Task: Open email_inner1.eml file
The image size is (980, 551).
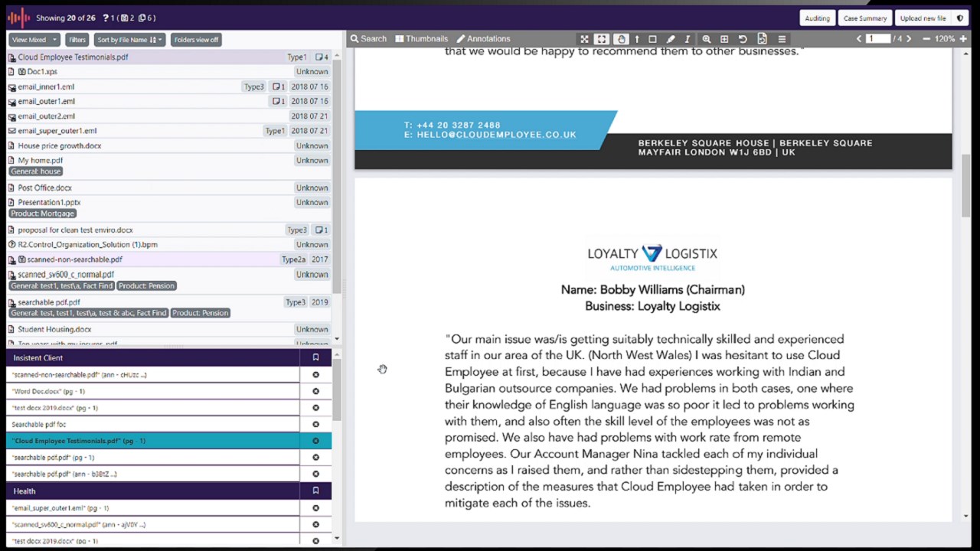Action: (x=168, y=86)
